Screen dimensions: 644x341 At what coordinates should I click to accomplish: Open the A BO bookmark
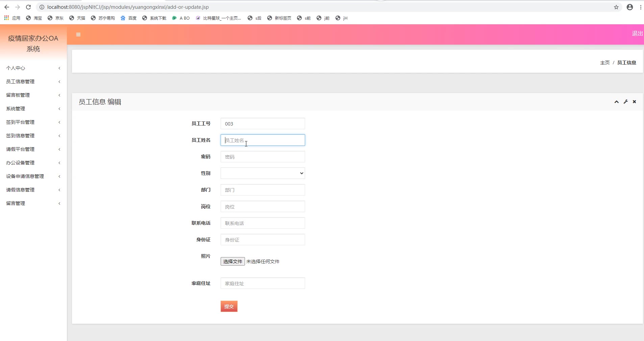coord(181,18)
